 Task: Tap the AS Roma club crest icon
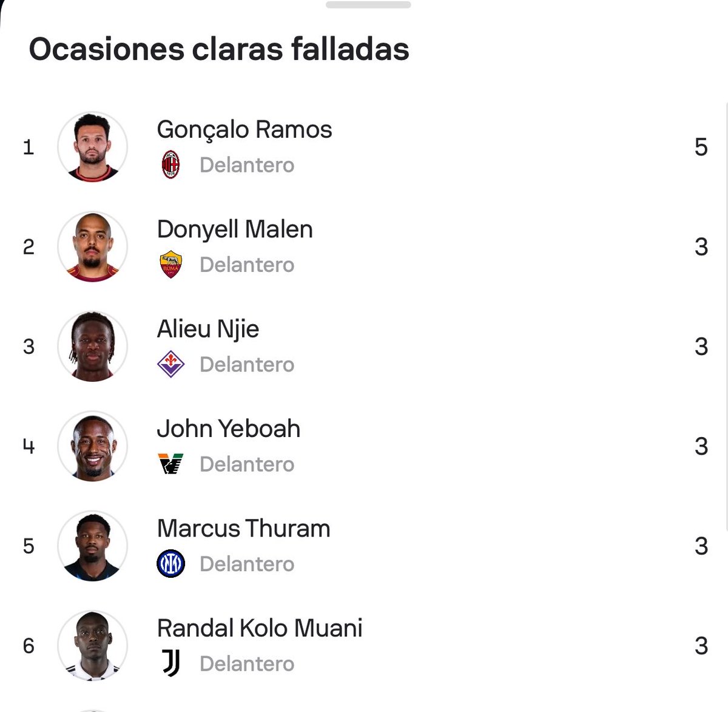coord(171,265)
